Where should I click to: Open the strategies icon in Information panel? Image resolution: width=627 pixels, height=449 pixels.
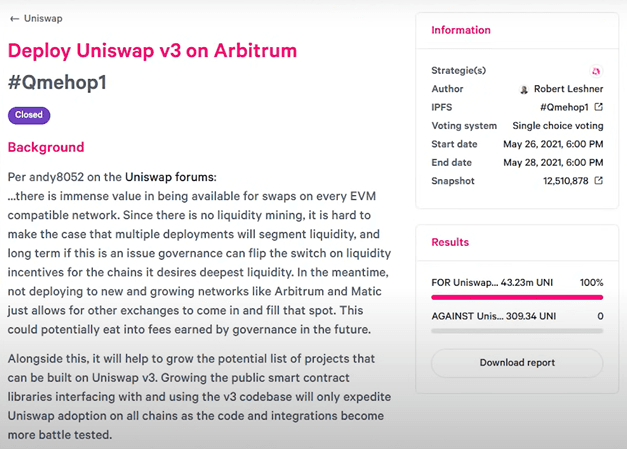[596, 71]
